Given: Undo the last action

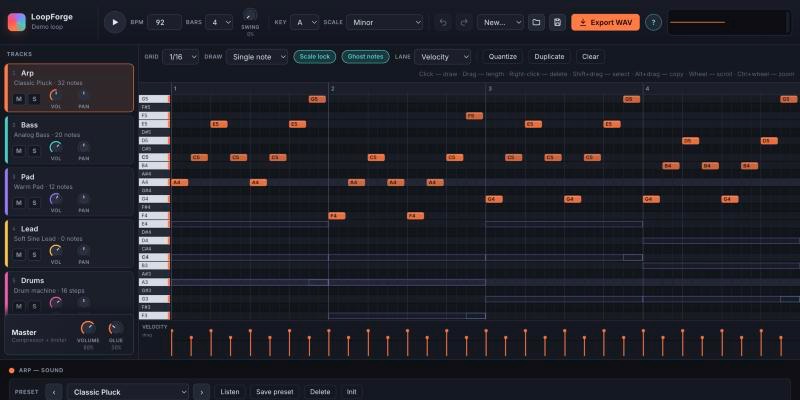Looking at the screenshot, I should point(443,22).
